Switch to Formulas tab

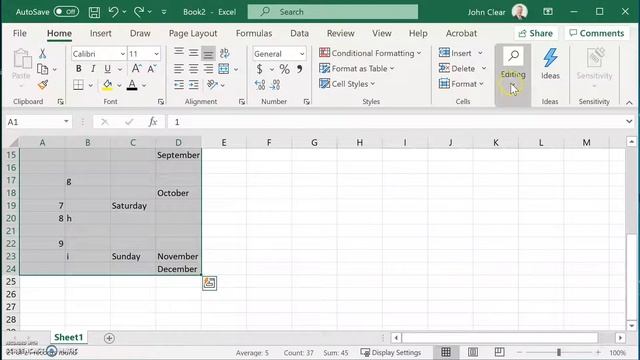254,33
